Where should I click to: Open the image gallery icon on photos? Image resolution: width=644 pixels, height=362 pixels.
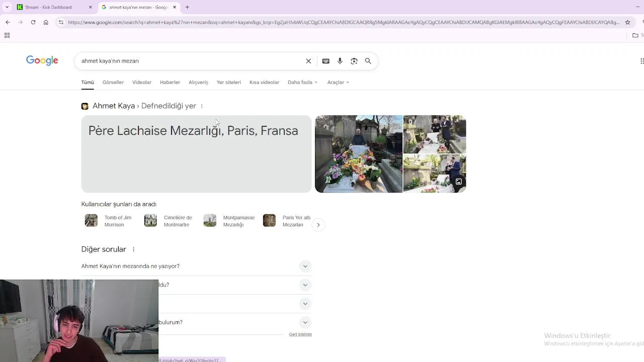click(x=458, y=182)
